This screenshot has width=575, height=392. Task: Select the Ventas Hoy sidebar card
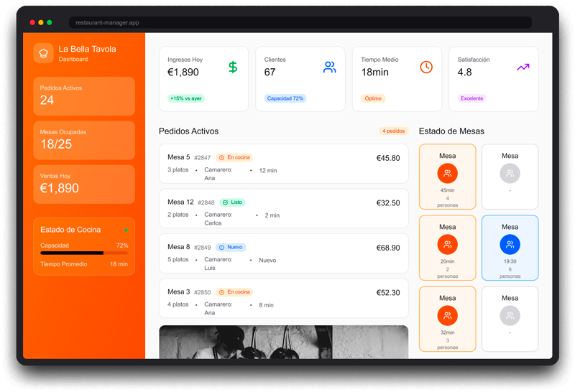84,185
